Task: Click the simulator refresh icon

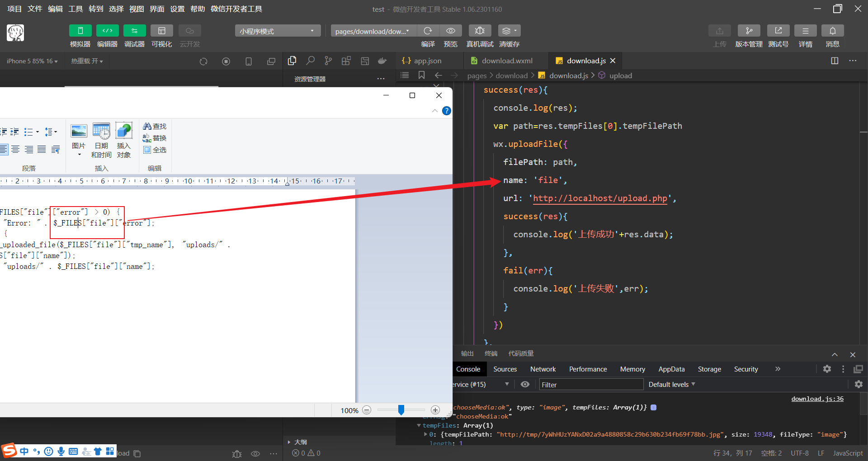Action: coord(203,61)
